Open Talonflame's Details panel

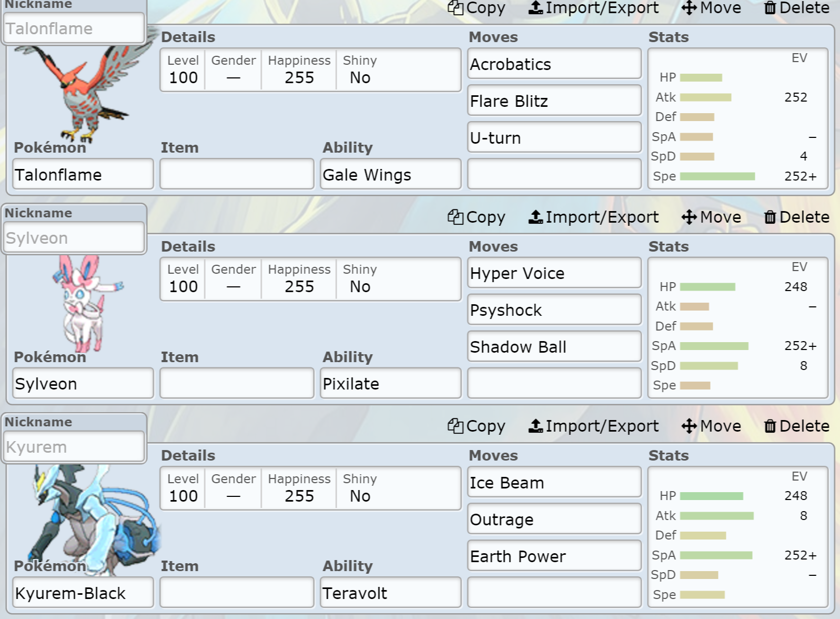310,70
